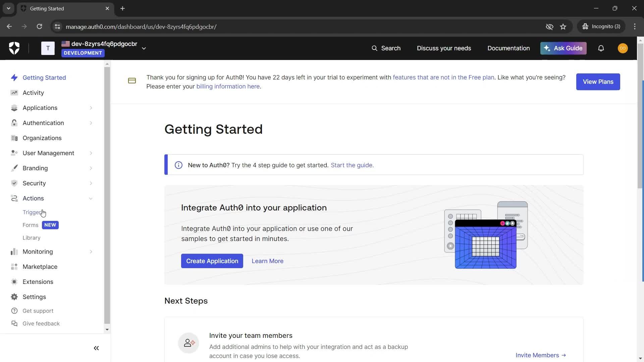Open Forms under Actions
644x362 pixels.
[31, 225]
